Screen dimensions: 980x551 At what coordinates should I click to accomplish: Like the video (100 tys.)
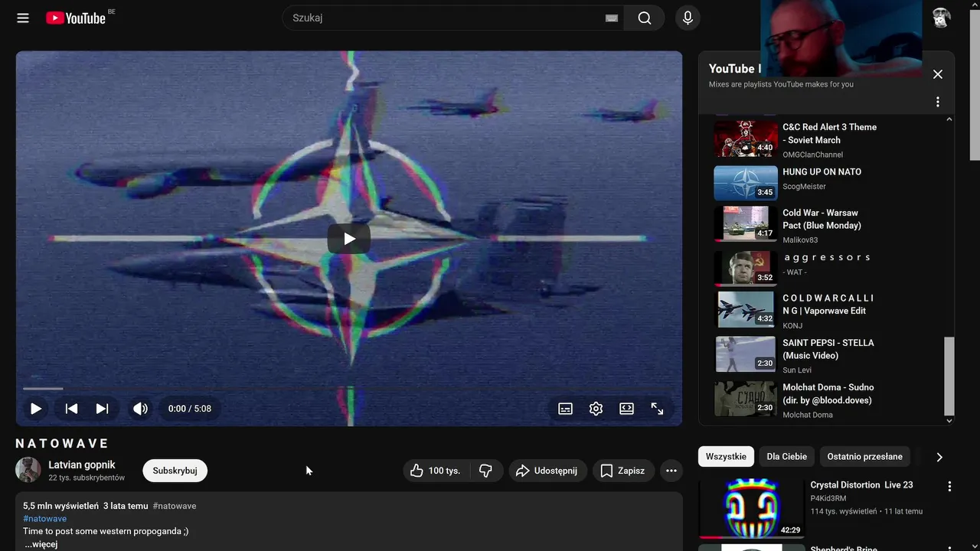(435, 471)
